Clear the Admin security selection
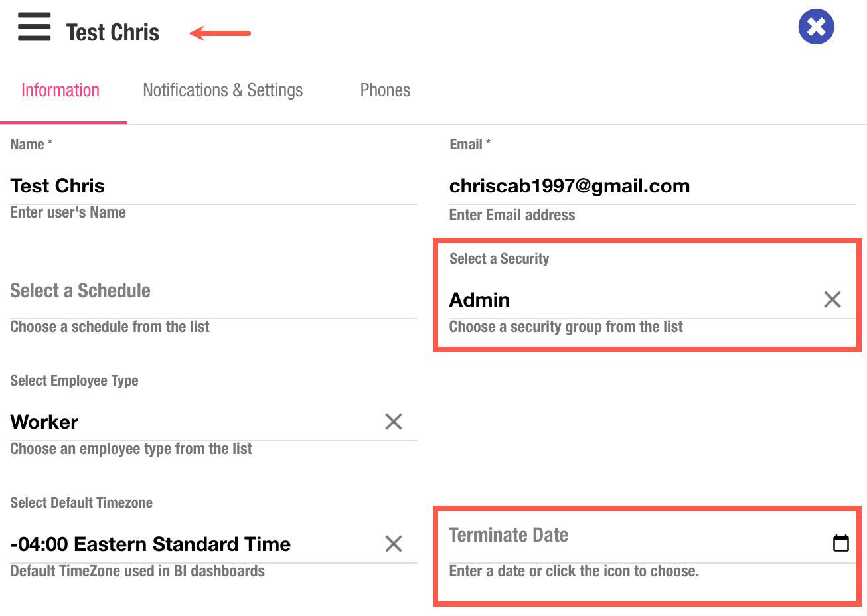This screenshot has width=867, height=616. click(x=832, y=299)
